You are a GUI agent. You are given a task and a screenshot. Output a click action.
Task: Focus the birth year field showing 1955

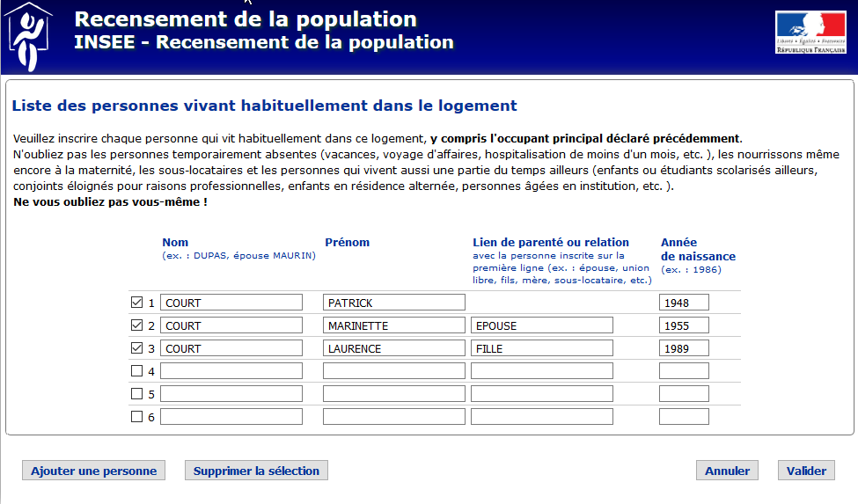(684, 325)
